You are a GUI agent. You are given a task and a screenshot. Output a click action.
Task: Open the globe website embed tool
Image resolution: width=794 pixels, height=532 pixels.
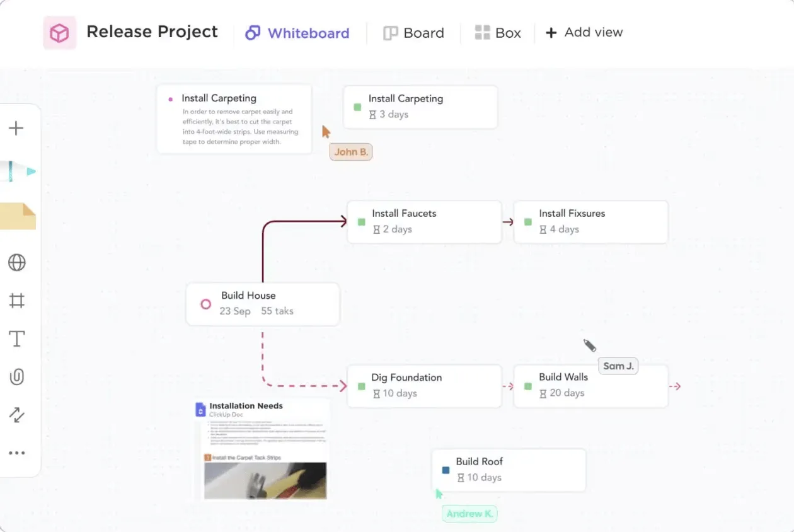[17, 262]
